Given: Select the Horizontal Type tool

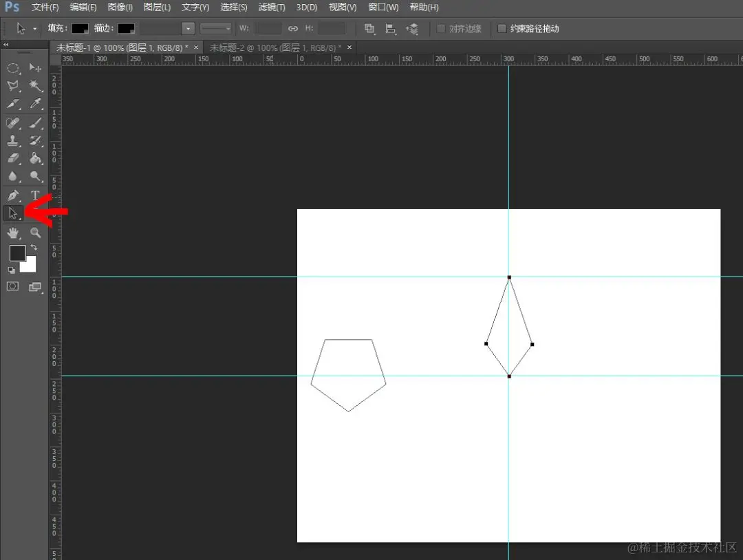Looking at the screenshot, I should [x=35, y=195].
